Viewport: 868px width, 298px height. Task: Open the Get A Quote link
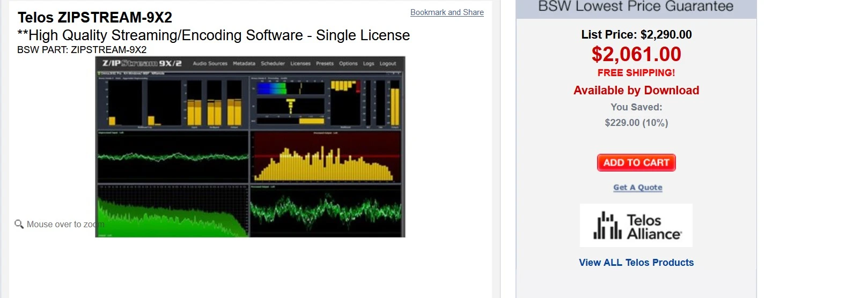pyautogui.click(x=637, y=188)
